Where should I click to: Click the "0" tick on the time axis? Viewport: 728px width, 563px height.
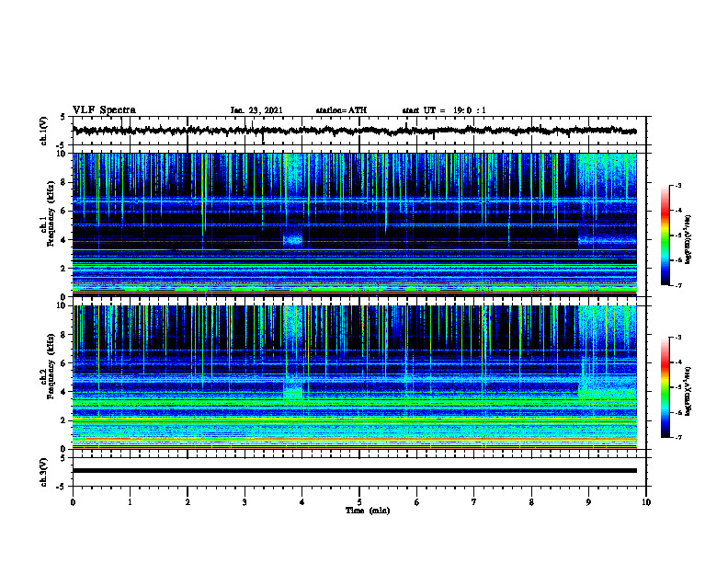pyautogui.click(x=73, y=502)
